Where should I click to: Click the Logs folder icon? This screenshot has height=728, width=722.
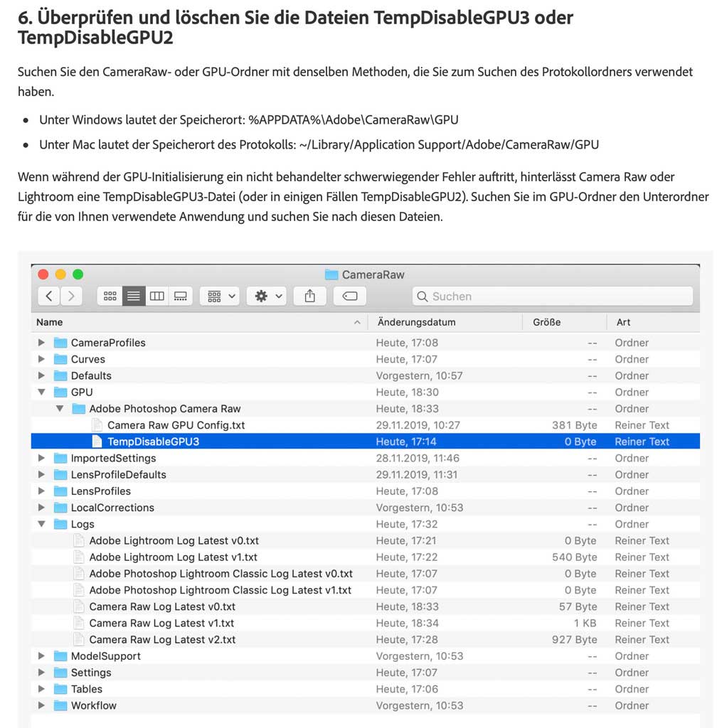tap(60, 524)
